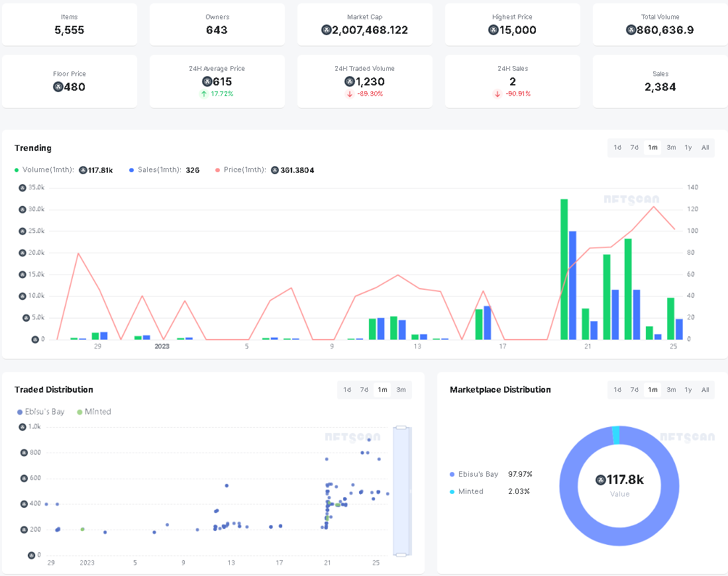This screenshot has height=576, width=728.
Task: Toggle the Minted legend in Marketplace Distribution
Action: pyautogui.click(x=472, y=491)
